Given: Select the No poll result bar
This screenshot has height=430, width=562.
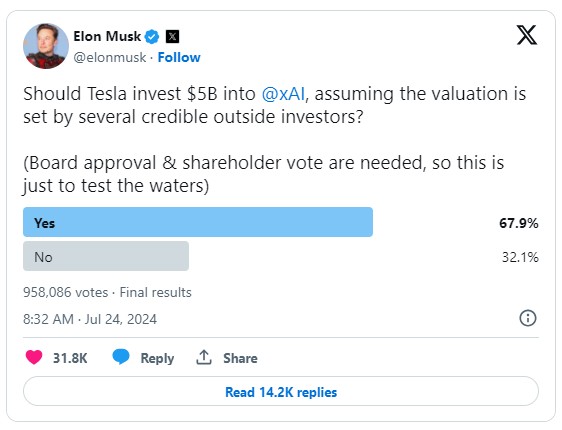Looking at the screenshot, I should (x=106, y=256).
